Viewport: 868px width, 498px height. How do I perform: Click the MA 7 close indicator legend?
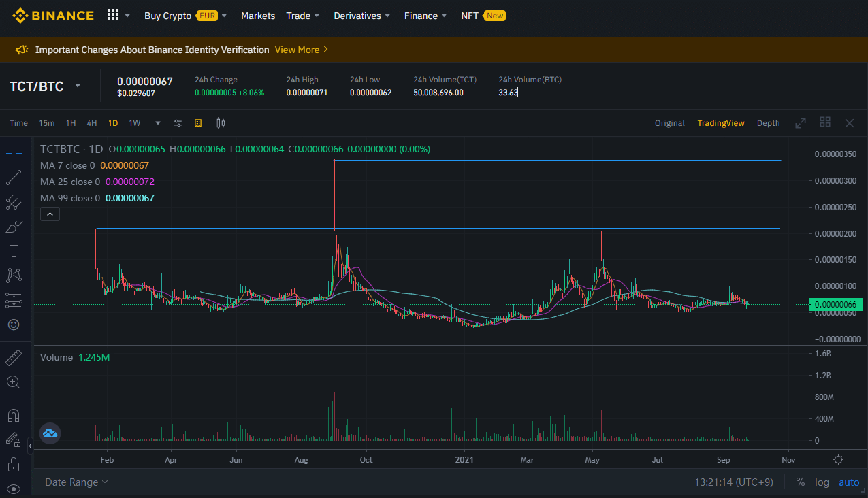94,165
